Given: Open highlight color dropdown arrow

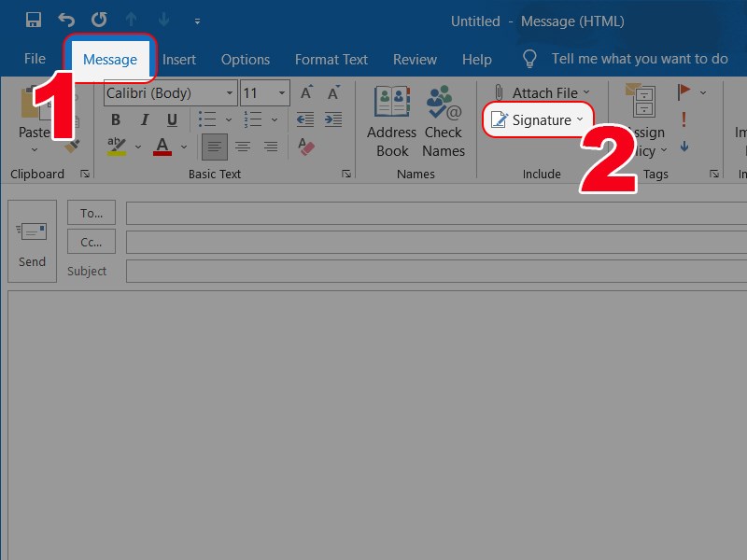Looking at the screenshot, I should tap(138, 147).
